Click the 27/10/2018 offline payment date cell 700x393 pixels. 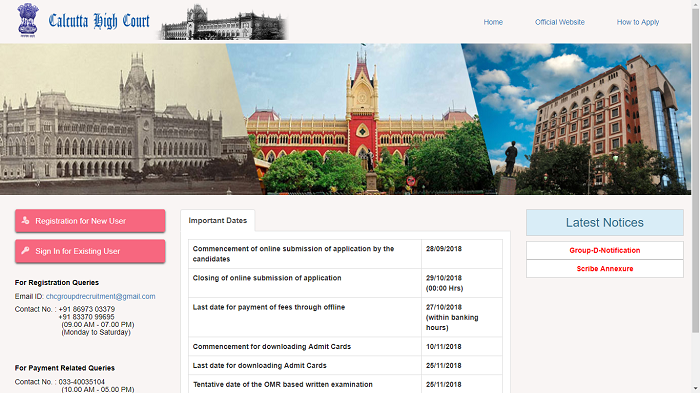point(462,318)
